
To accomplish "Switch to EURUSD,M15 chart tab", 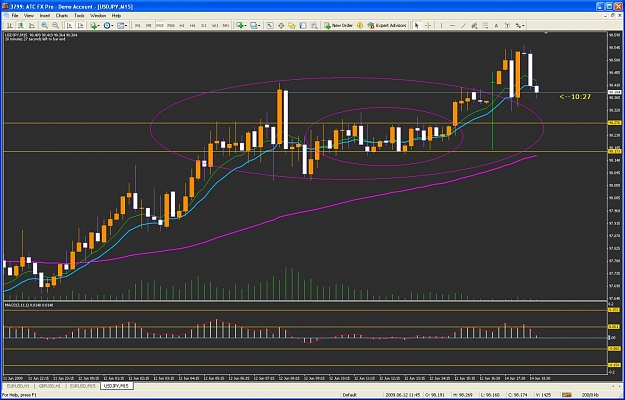I will coord(83,386).
